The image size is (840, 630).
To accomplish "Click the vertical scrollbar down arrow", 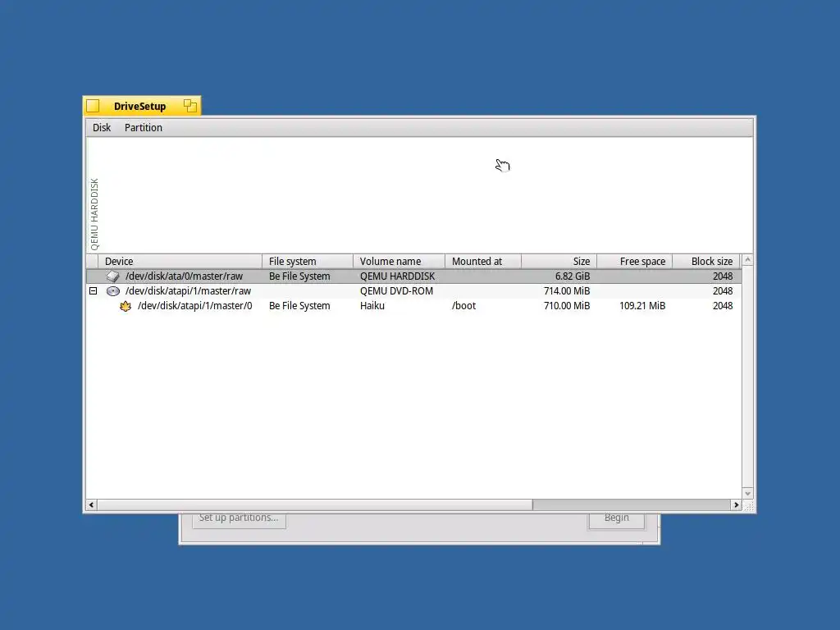I will point(748,493).
